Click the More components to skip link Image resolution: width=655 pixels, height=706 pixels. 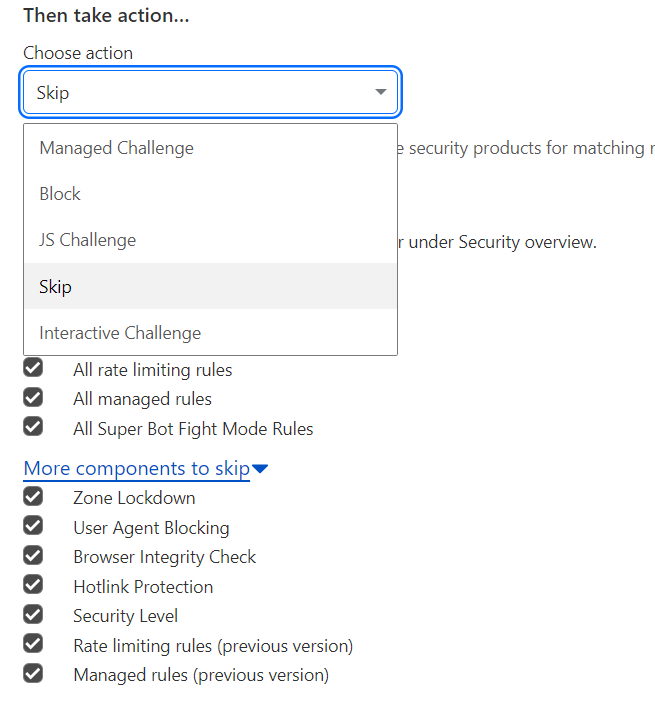pyautogui.click(x=136, y=469)
